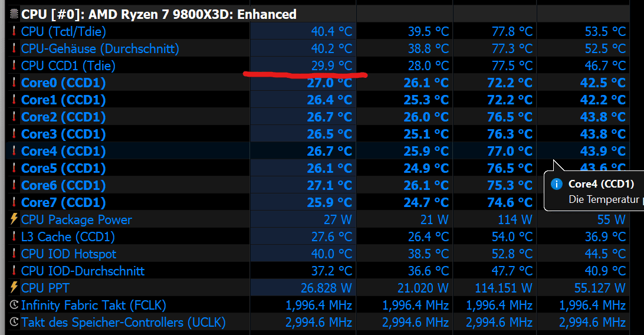
Task: Select the L3 Cache (CCD1) label
Action: click(68, 237)
